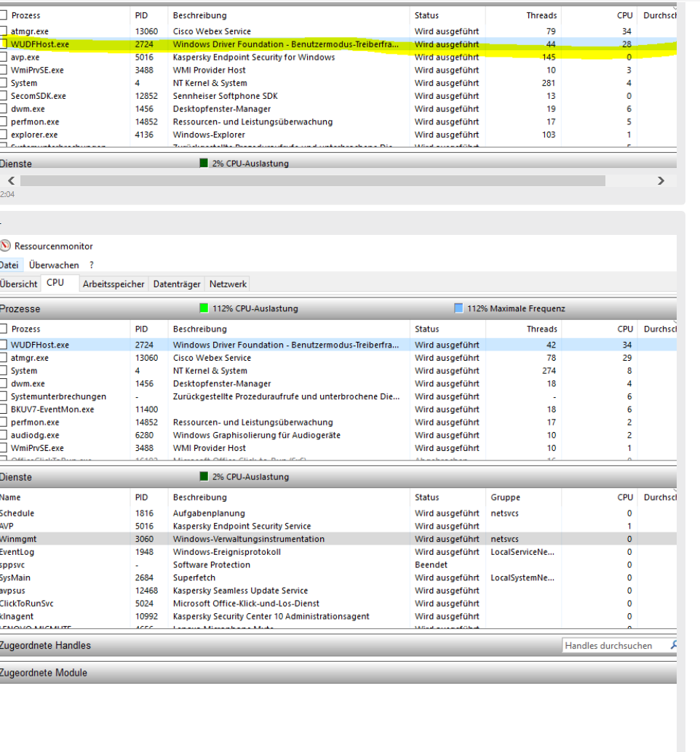Switch to the Arbeitsspeicher tab
Screen dimensions: 700x752
(114, 284)
